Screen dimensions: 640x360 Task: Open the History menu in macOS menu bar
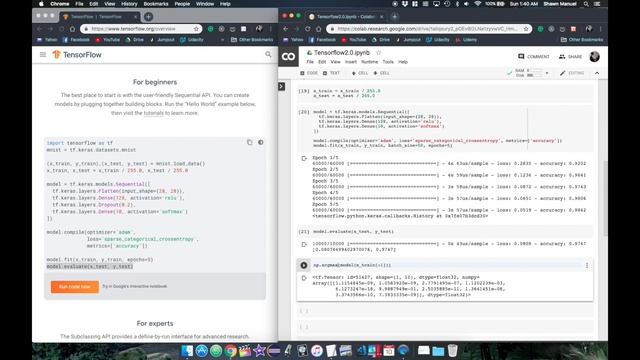pyautogui.click(x=129, y=4)
